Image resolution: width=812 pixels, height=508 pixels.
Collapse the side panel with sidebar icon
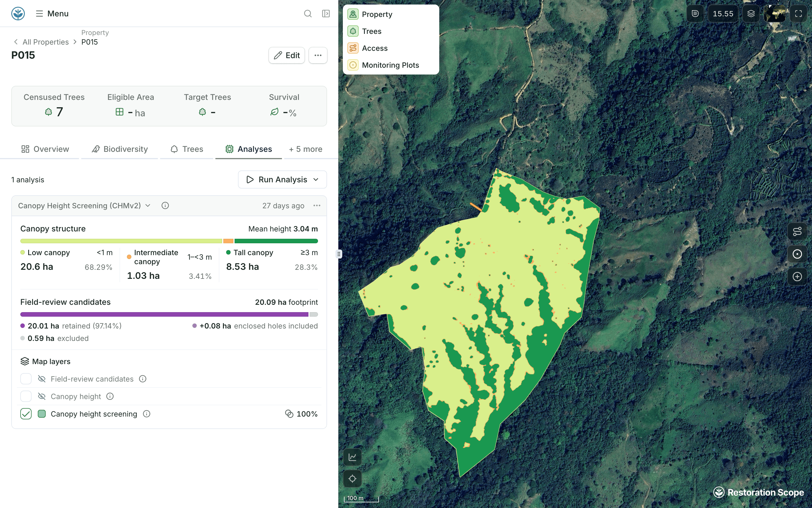click(x=326, y=14)
